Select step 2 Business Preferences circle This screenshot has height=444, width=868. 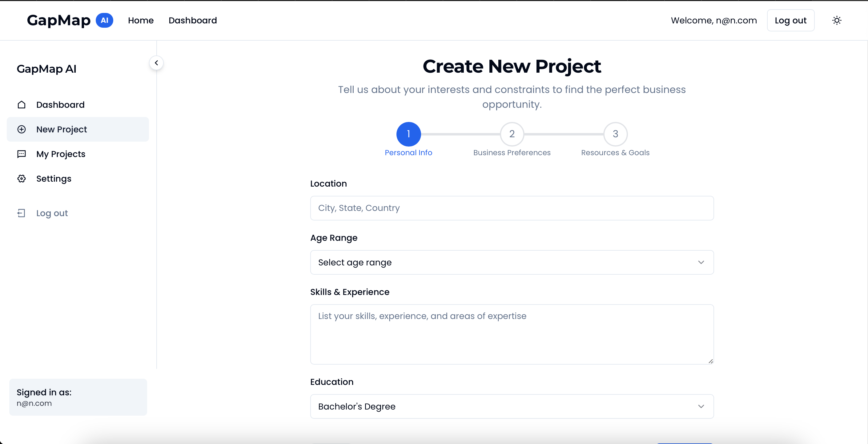[x=512, y=134]
